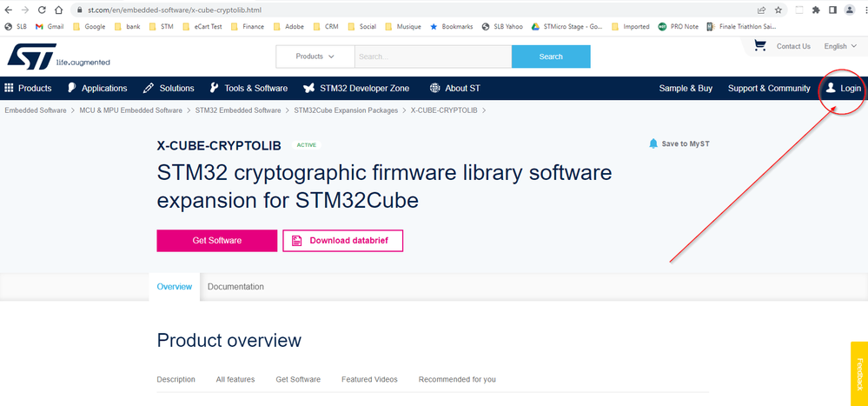Open the SLB bookmark
Screen dimensions: 868x406
16,27
